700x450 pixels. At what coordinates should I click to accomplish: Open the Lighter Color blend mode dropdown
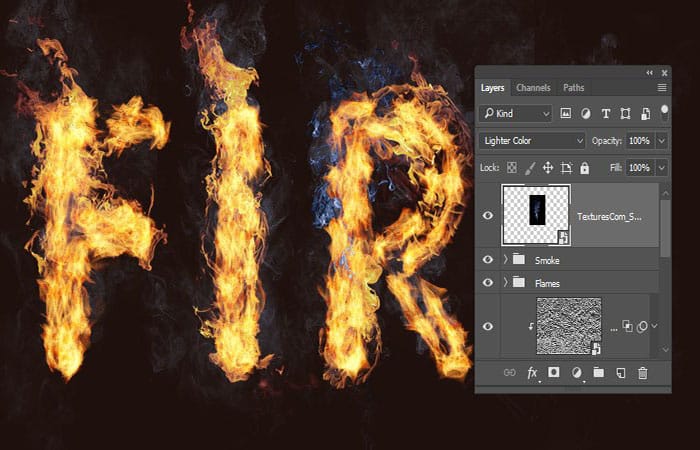click(x=532, y=141)
